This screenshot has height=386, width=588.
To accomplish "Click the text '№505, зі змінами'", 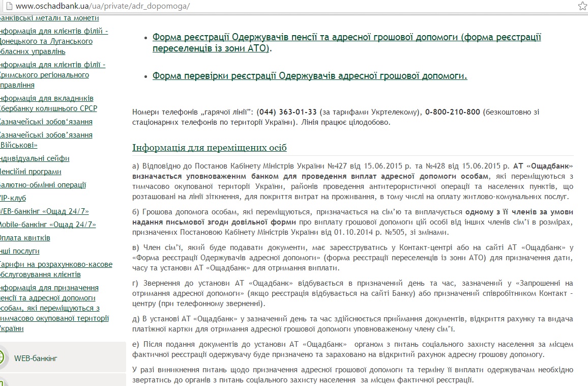I will tap(417, 232).
